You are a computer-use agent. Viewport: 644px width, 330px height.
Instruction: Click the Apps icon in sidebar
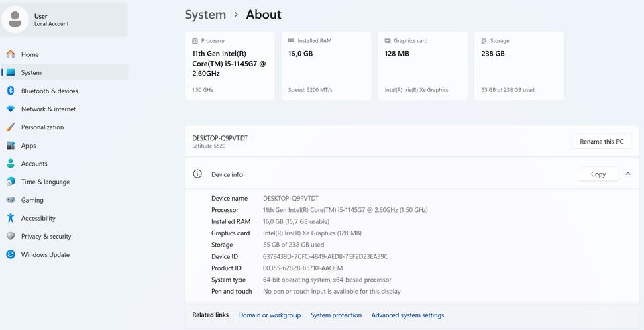11,146
